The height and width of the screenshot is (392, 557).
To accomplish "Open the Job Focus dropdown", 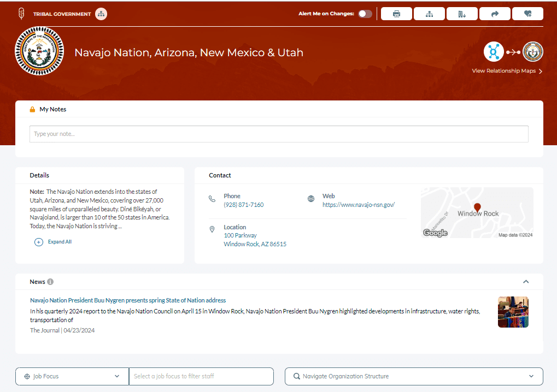I will point(72,376).
